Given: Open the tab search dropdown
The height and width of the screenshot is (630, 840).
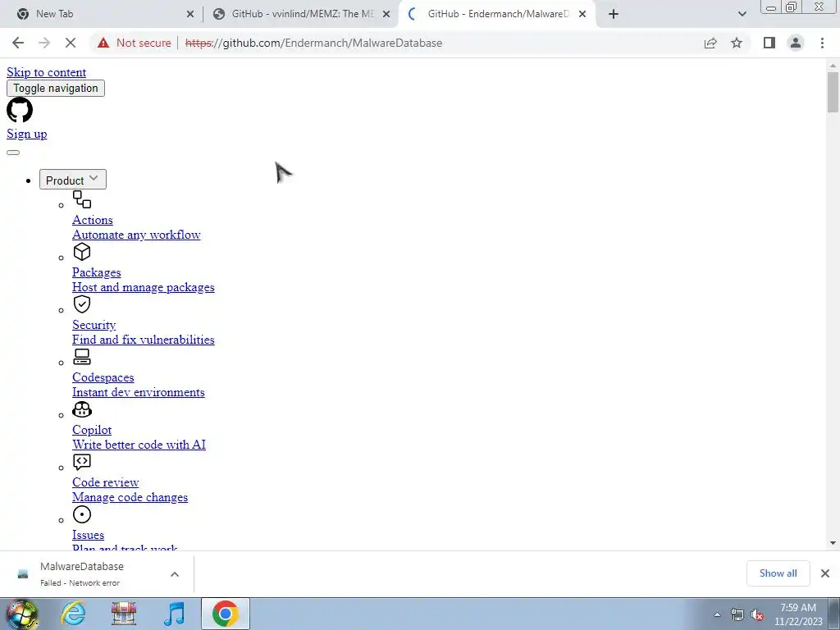Looking at the screenshot, I should [x=742, y=14].
